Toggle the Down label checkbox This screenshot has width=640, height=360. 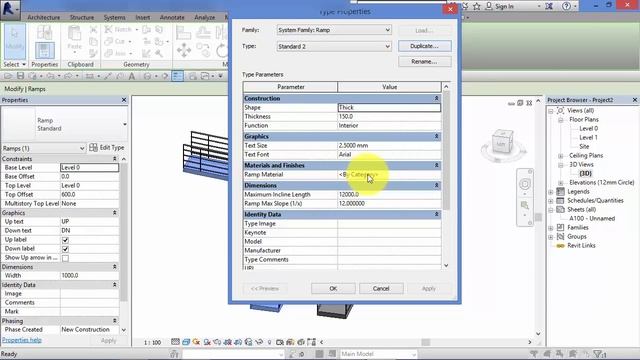[65, 249]
